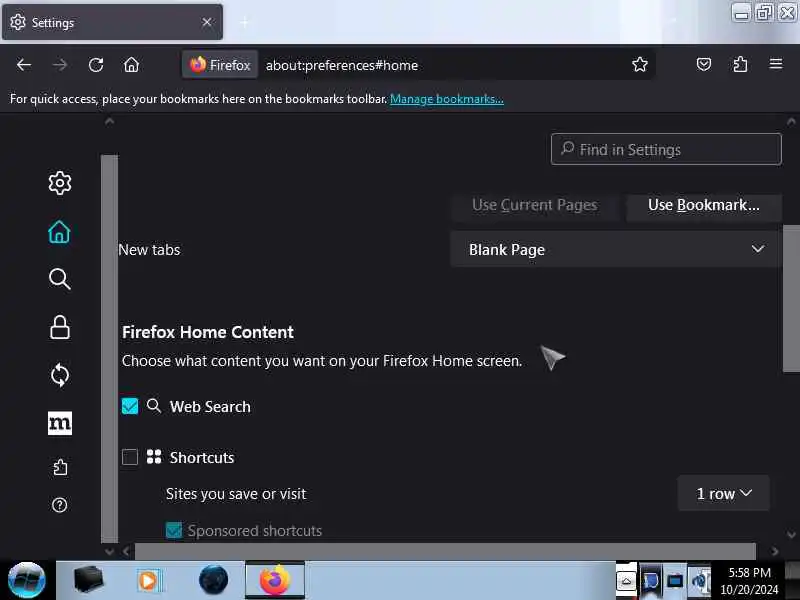Open the application hamburger menu
Screen dimensions: 800x600
coord(776,64)
